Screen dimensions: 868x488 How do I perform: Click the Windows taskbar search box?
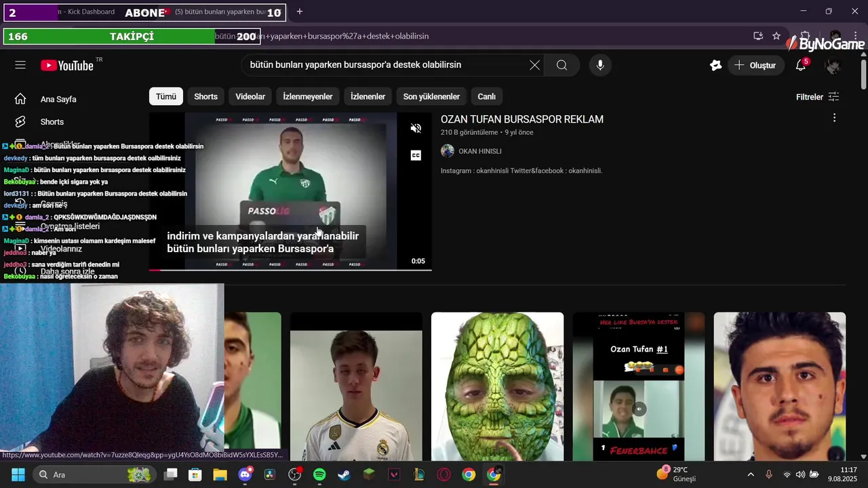tap(94, 474)
